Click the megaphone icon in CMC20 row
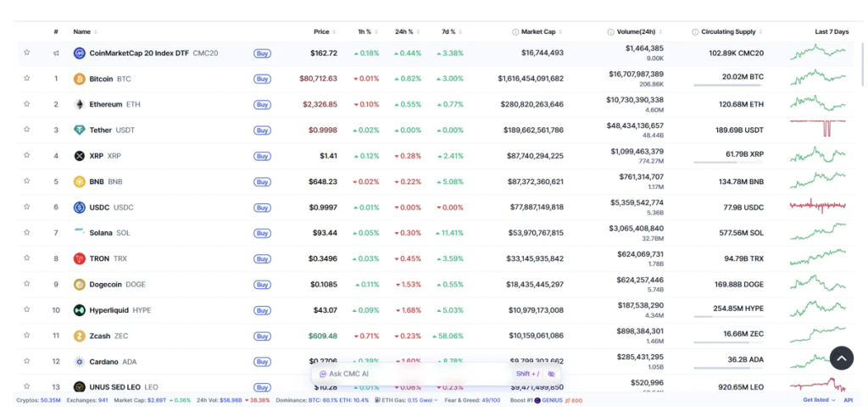The width and height of the screenshot is (868, 411). point(56,53)
